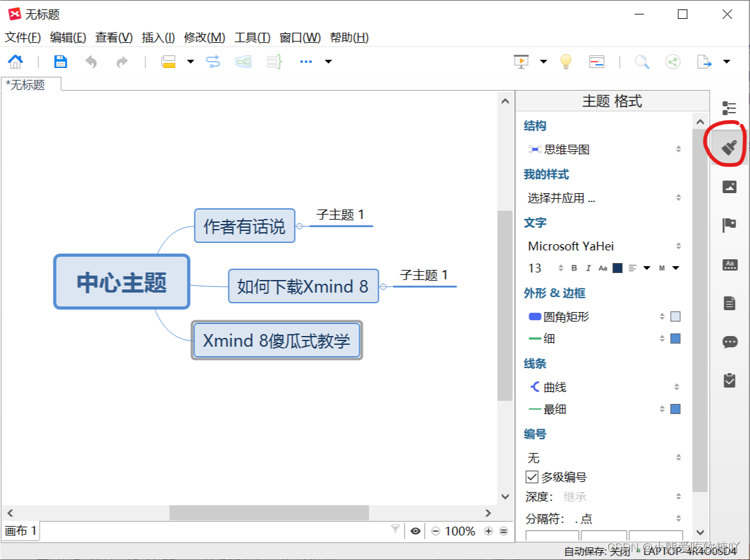Open the 选择并应用 style dropdown
750x560 pixels.
604,198
